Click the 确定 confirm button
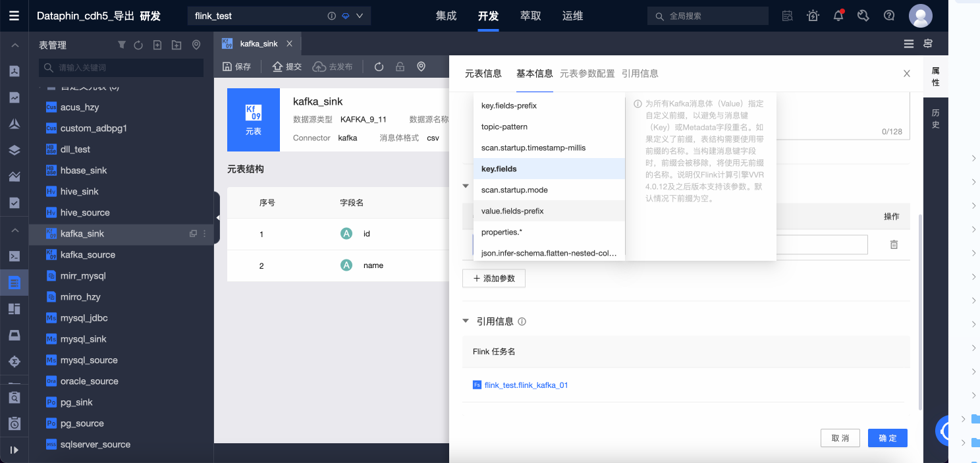 [887, 437]
